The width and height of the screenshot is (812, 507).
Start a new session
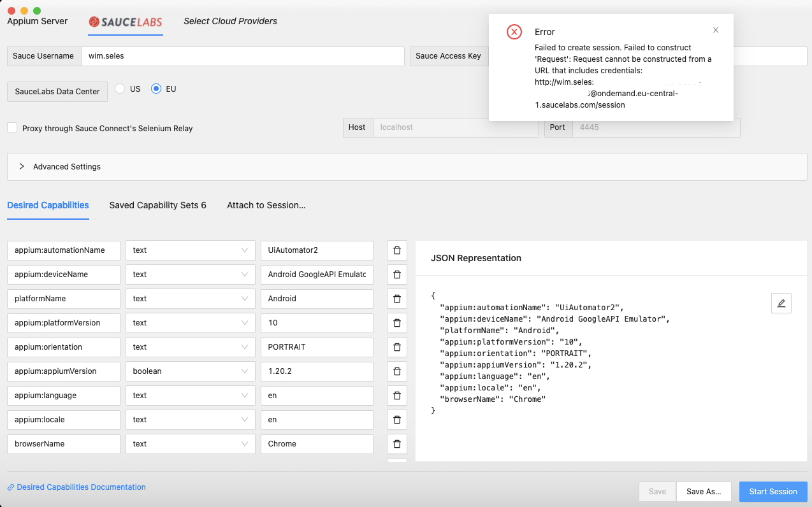click(x=773, y=491)
